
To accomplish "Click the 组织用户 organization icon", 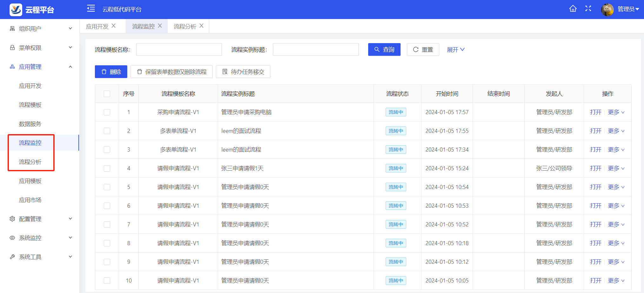I will click(x=12, y=29).
